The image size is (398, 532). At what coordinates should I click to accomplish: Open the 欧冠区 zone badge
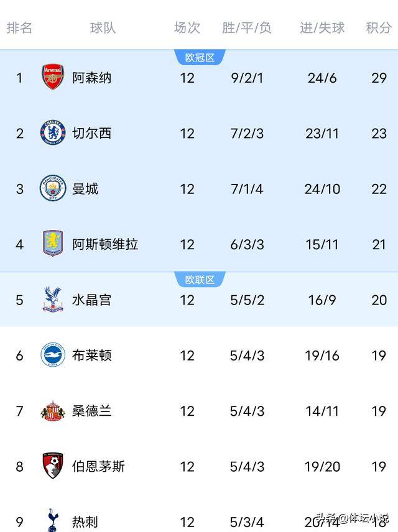[200, 55]
